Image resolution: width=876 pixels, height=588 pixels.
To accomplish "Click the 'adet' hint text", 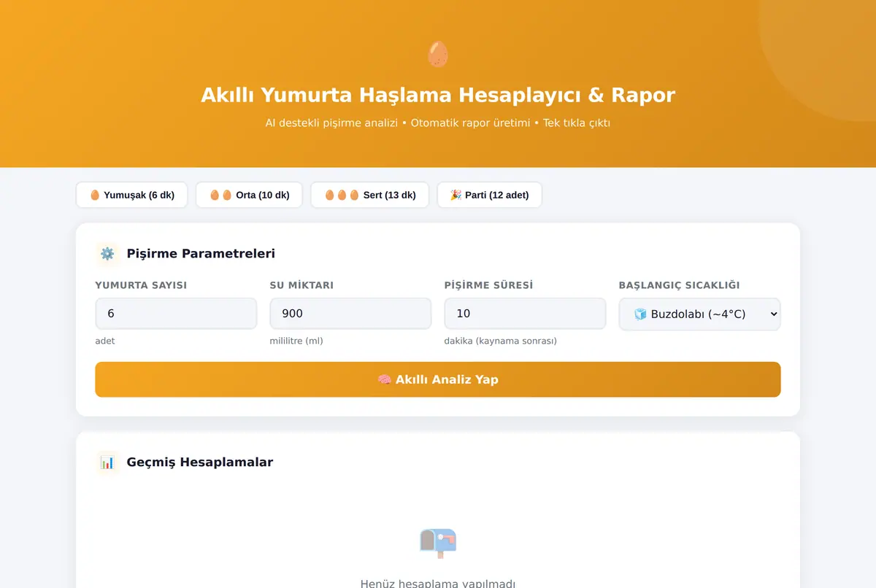I will coord(105,341).
